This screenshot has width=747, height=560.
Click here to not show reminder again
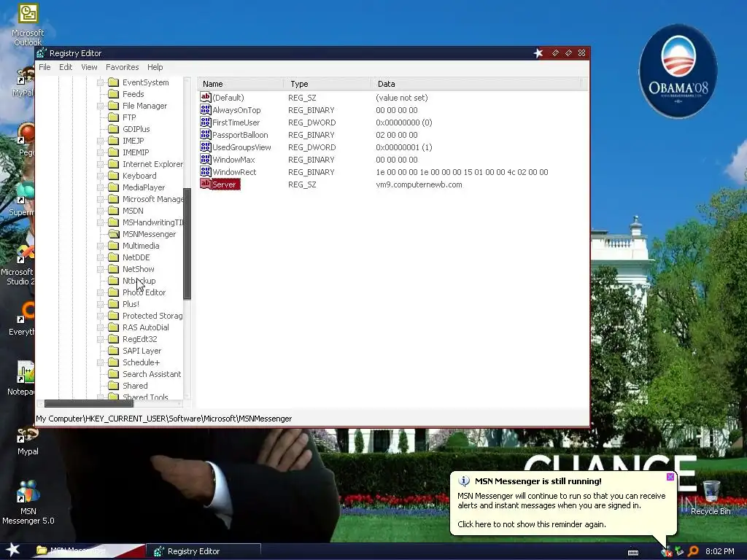pyautogui.click(x=532, y=524)
